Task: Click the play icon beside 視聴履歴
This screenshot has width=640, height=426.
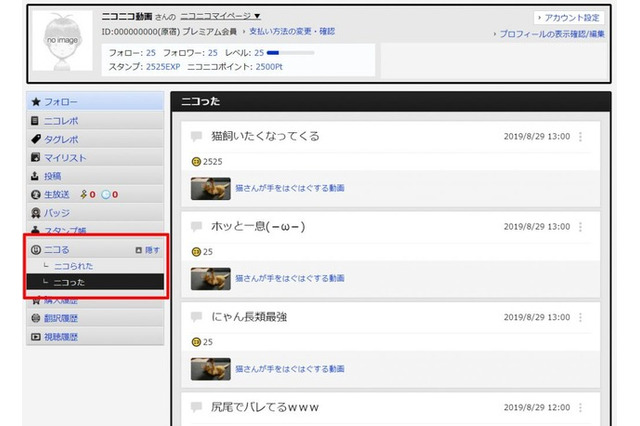Action: (36, 337)
